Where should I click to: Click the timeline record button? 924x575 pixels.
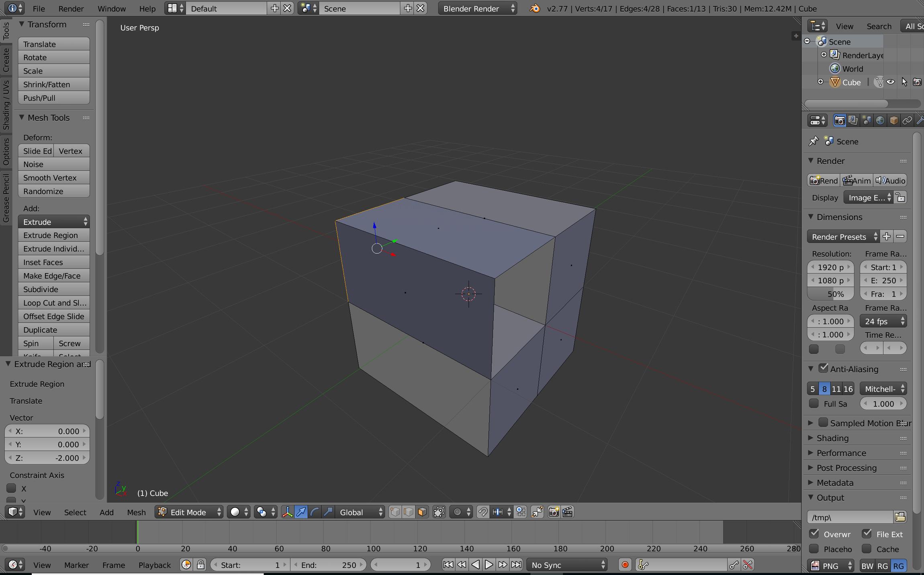click(625, 565)
